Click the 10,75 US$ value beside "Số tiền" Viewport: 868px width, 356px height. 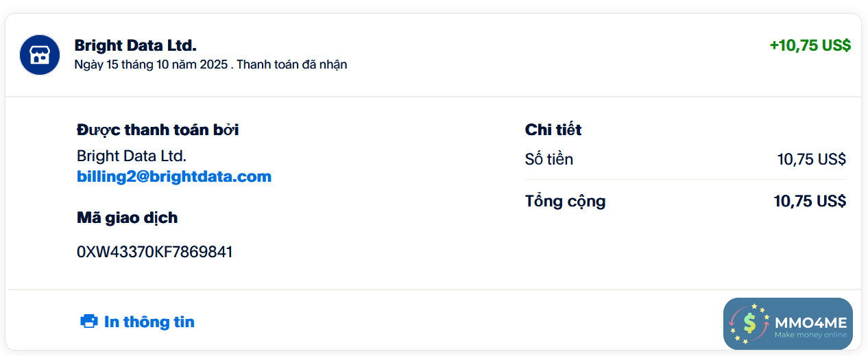811,159
